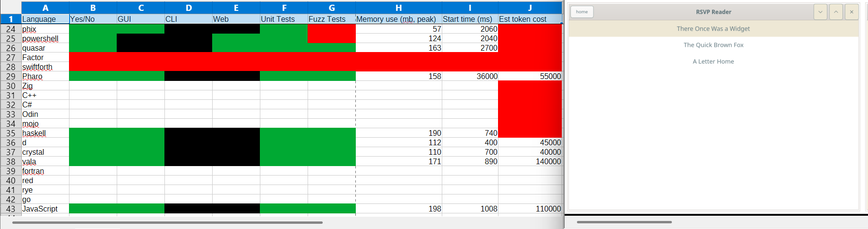The width and height of the screenshot is (868, 229).
Task: Click the Yes/No header cell
Action: 93,19
